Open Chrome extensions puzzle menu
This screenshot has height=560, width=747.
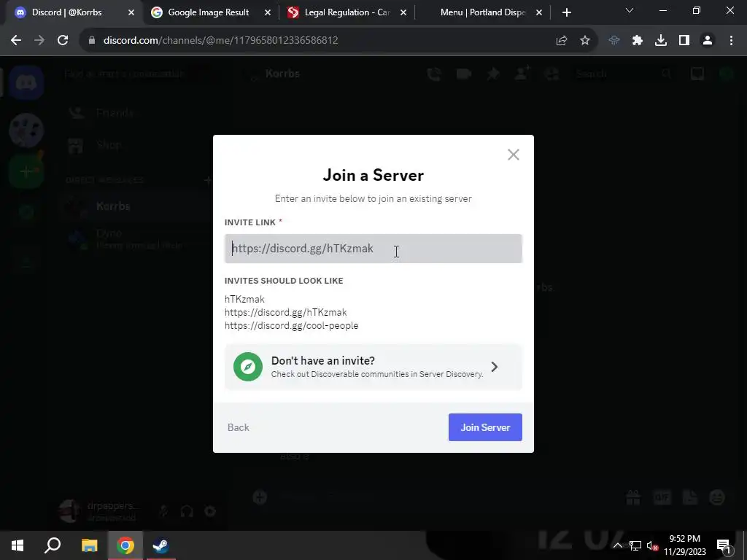pyautogui.click(x=638, y=40)
